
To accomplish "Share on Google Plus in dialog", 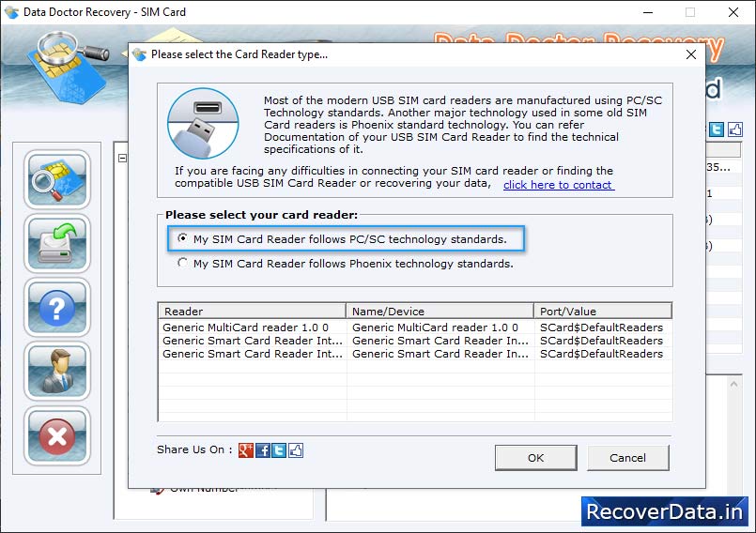I will (245, 450).
